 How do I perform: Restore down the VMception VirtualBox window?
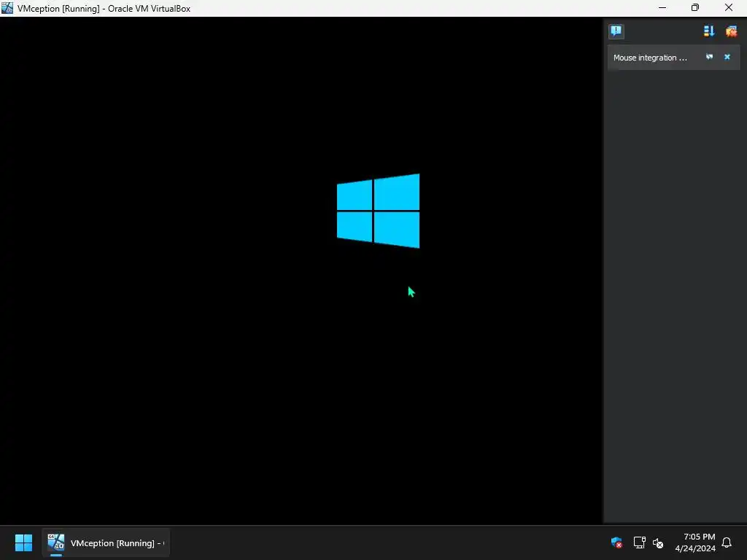[x=695, y=8]
